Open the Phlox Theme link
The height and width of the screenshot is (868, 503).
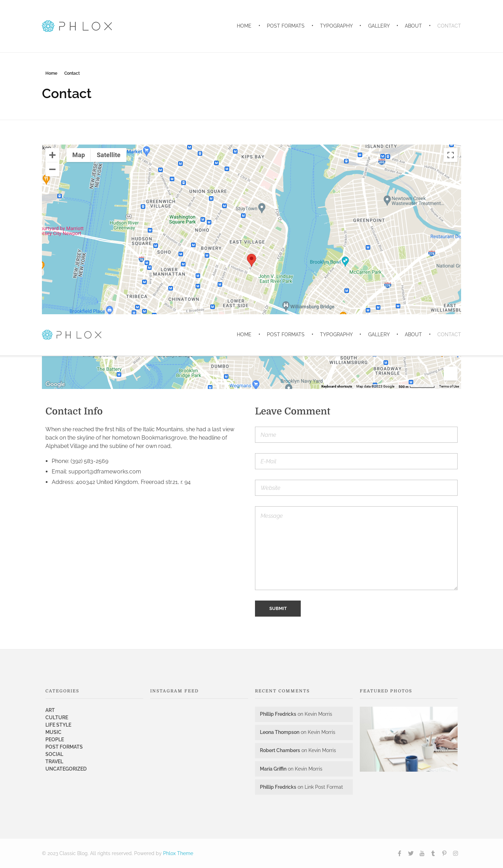[178, 853]
